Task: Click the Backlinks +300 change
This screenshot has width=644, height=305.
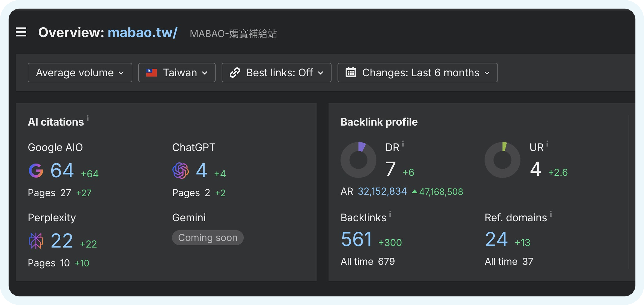Action: pos(390,242)
